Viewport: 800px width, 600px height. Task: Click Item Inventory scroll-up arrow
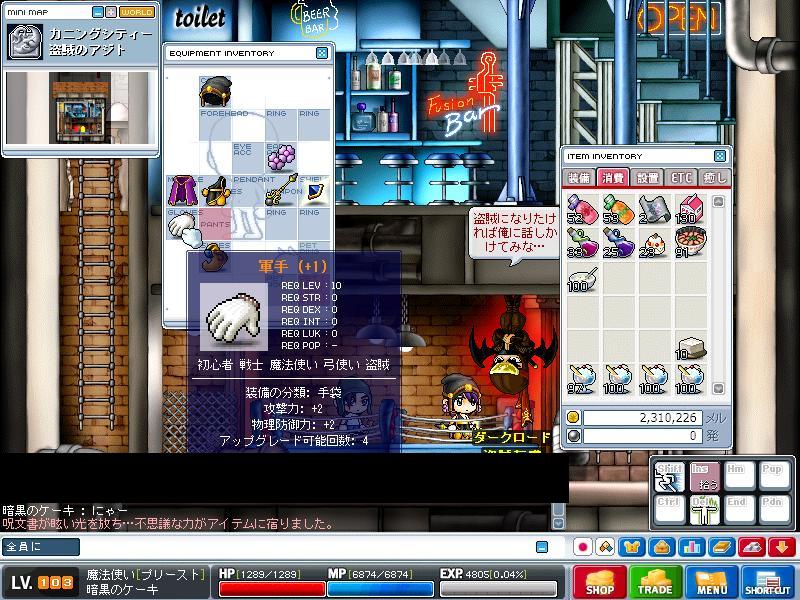point(718,202)
